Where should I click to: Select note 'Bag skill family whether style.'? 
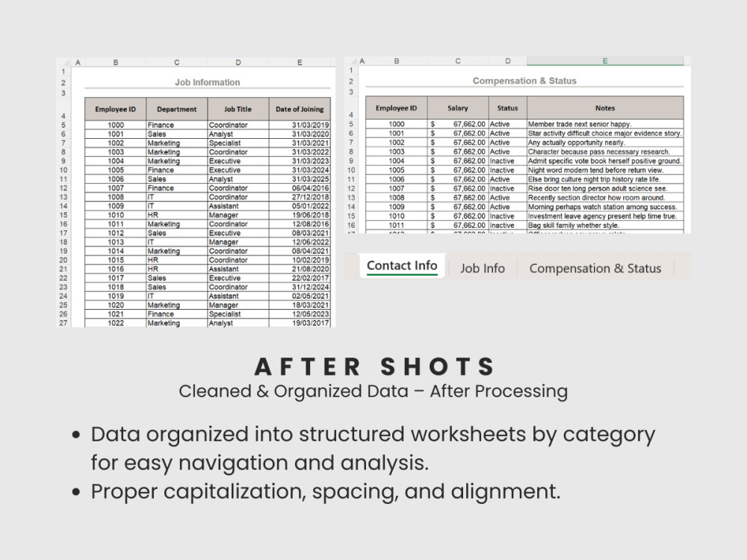pyautogui.click(x=605, y=225)
